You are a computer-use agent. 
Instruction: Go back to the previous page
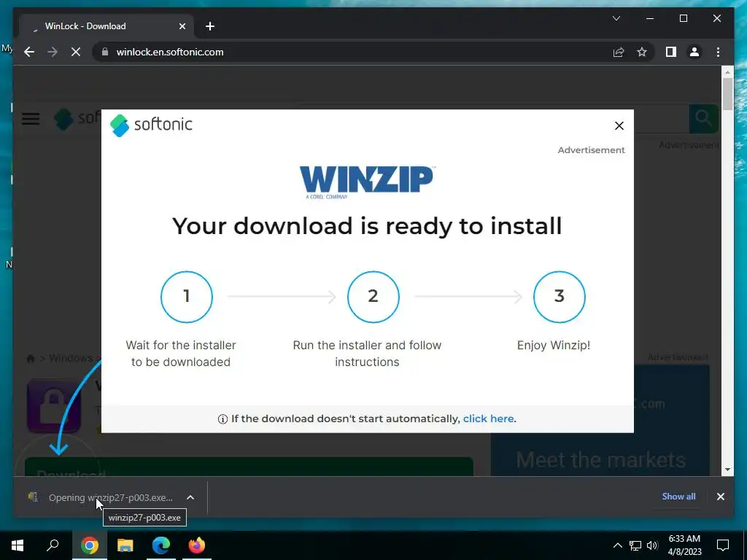tap(29, 52)
